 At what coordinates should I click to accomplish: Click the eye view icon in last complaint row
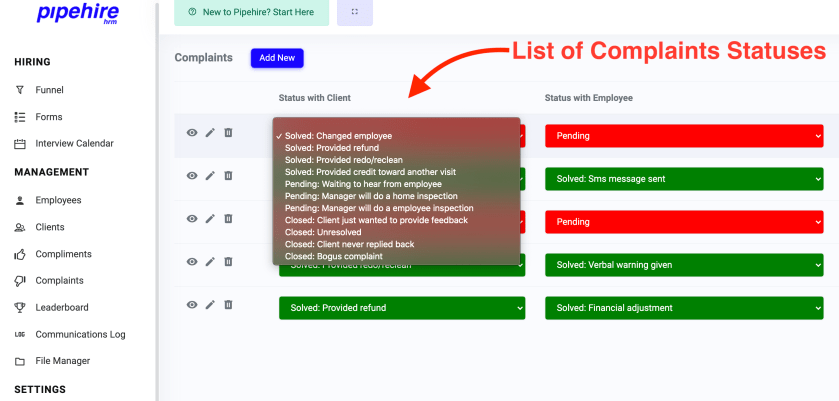(x=192, y=305)
